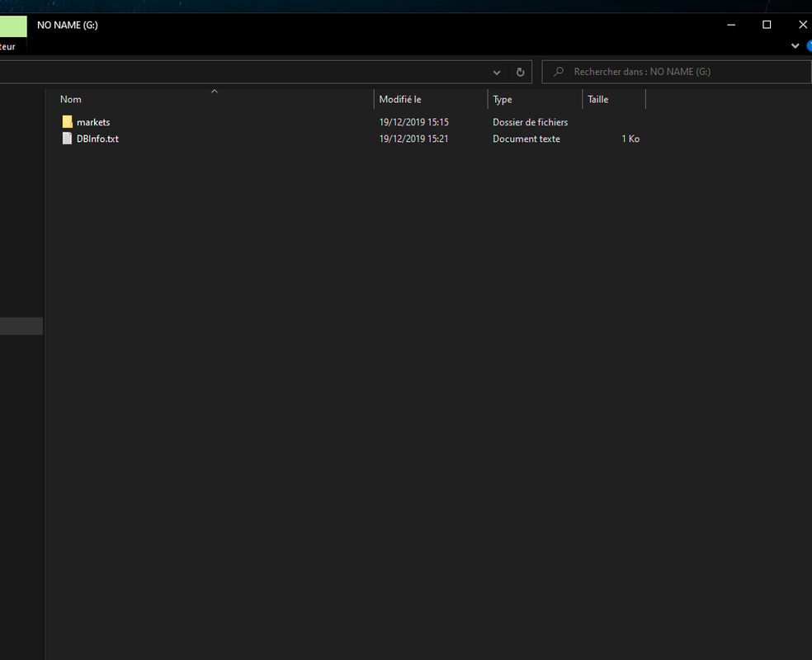Open address bar history dropdown

[497, 72]
